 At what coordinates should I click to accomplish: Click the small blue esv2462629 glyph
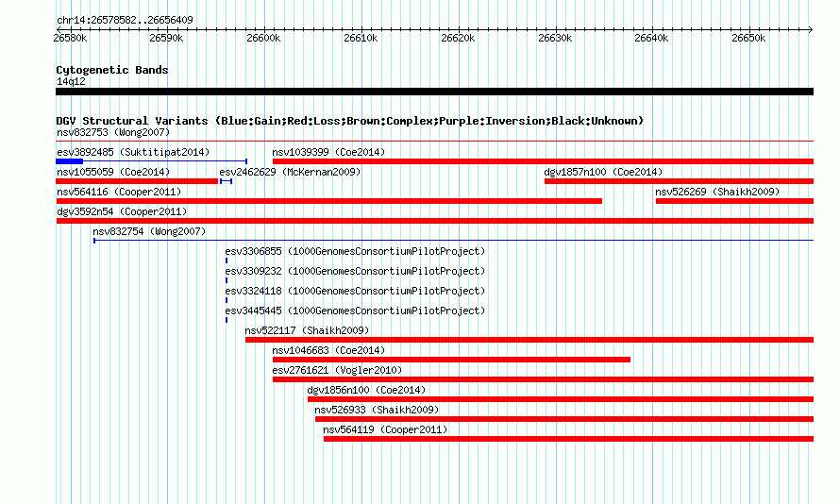(227, 181)
